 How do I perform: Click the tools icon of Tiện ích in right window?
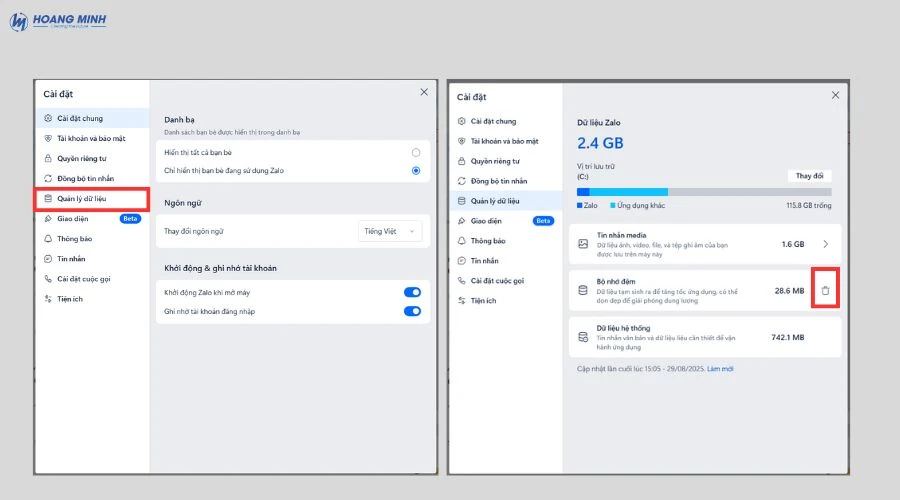point(461,301)
